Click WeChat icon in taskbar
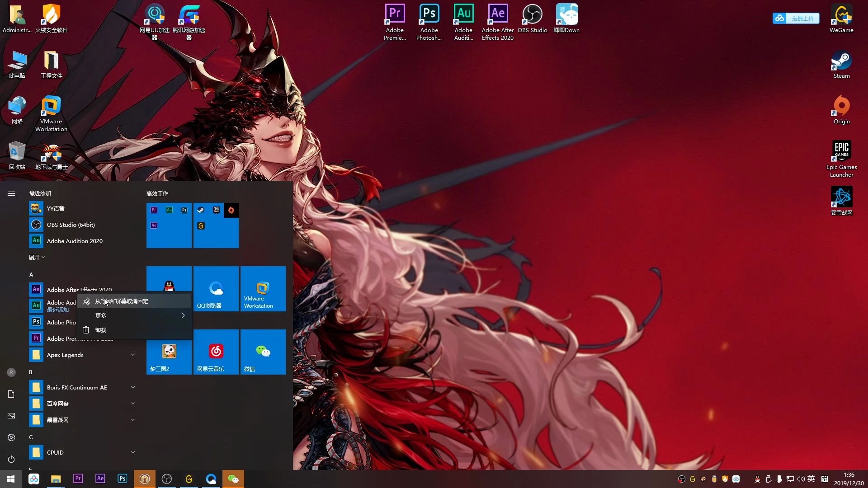The width and height of the screenshot is (868, 488). pyautogui.click(x=233, y=479)
